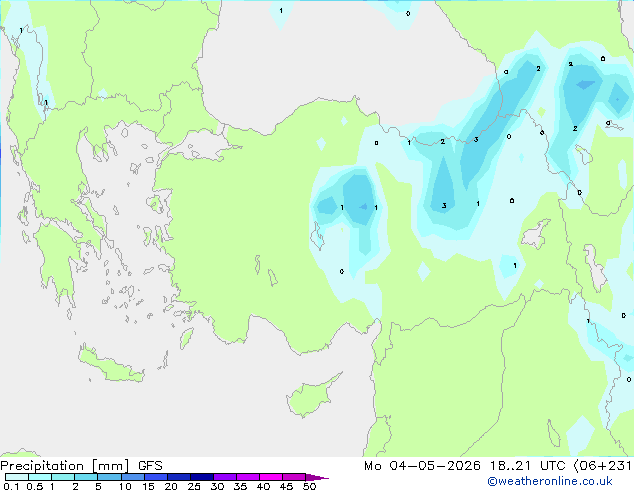Click the date 'Mo 04-05-2026'

422,466
